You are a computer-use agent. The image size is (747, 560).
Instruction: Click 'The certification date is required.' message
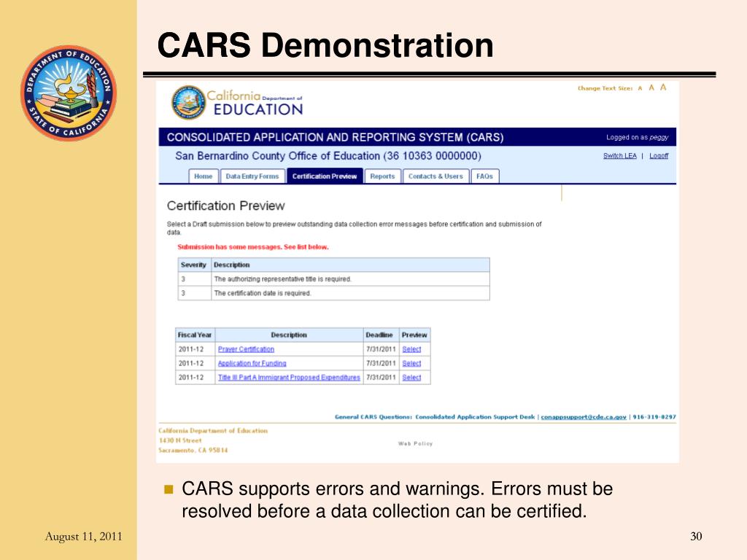[x=263, y=293]
